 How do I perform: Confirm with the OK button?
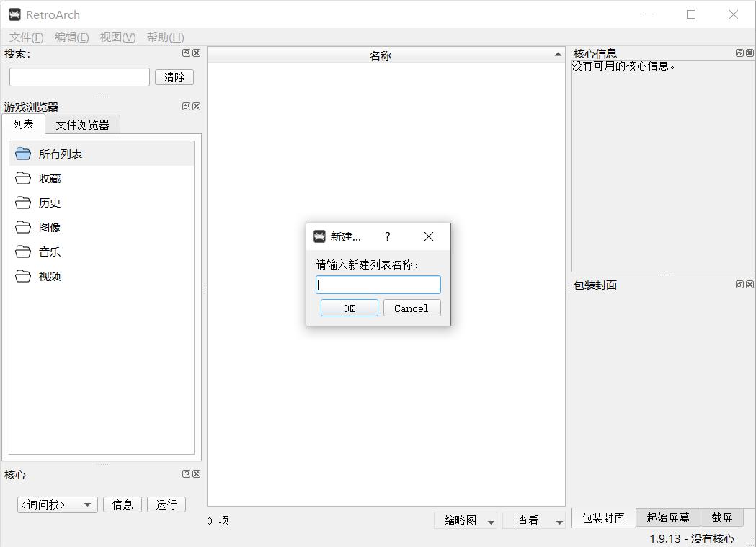tap(349, 308)
